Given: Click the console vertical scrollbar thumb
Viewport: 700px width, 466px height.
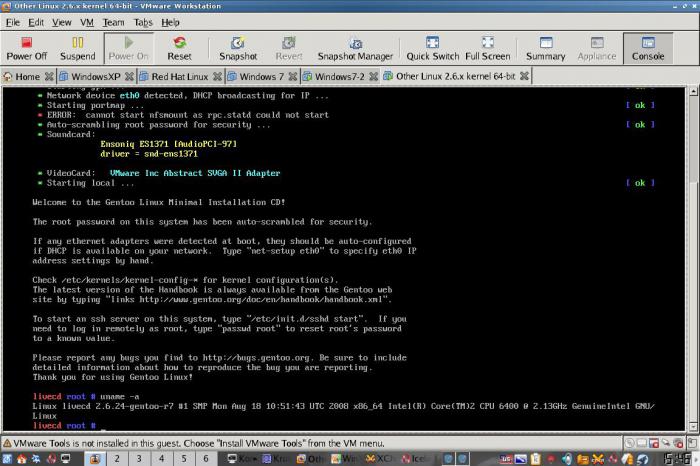Looking at the screenshot, I should tap(693, 140).
